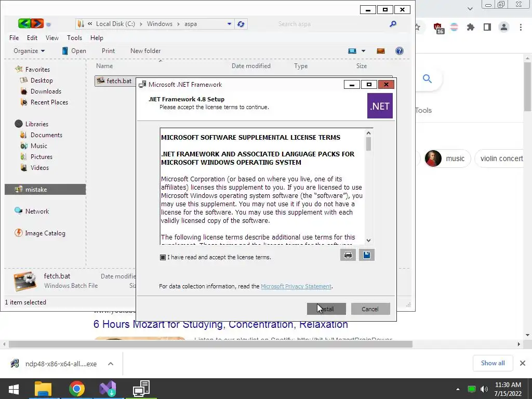Click the Explorer back arrow button
532x399 pixels.
[24, 23]
